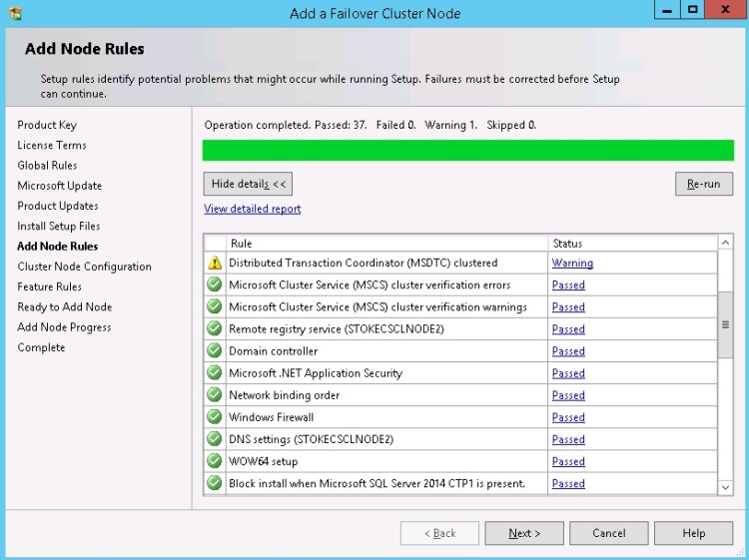Select Cluster Node Configuration step in sidebar
This screenshot has width=749, height=560.
[x=85, y=267]
